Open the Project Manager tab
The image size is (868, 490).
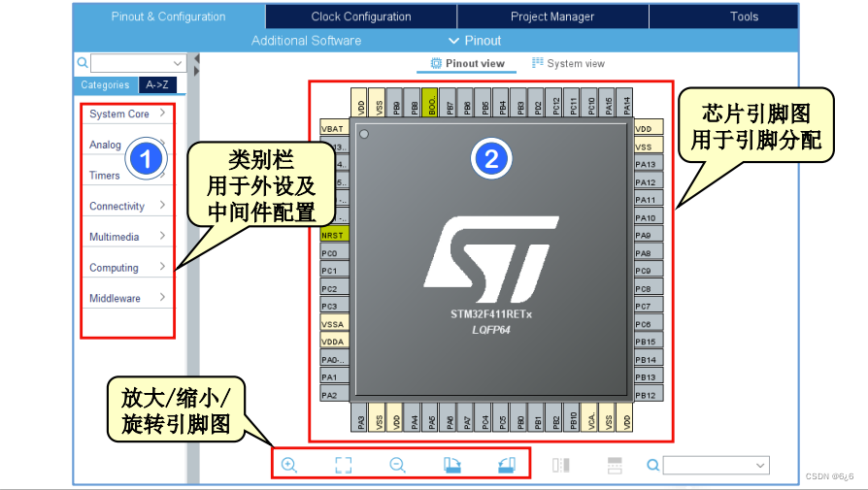point(552,16)
